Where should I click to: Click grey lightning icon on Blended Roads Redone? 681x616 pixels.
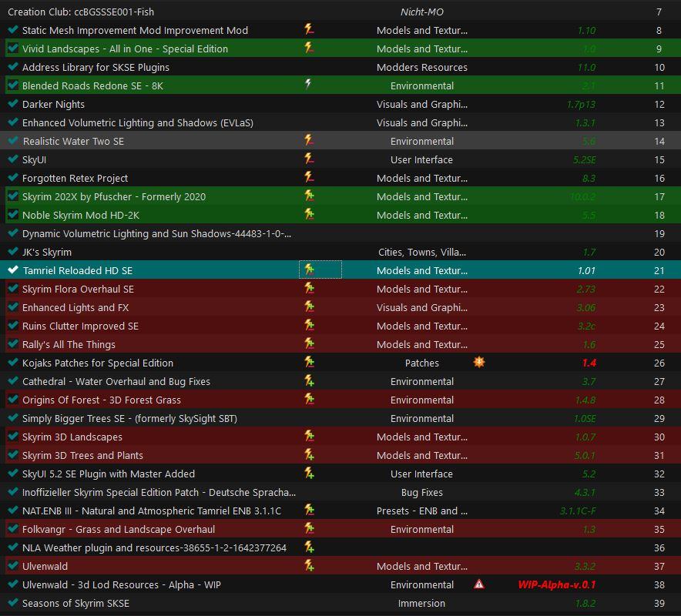(308, 84)
